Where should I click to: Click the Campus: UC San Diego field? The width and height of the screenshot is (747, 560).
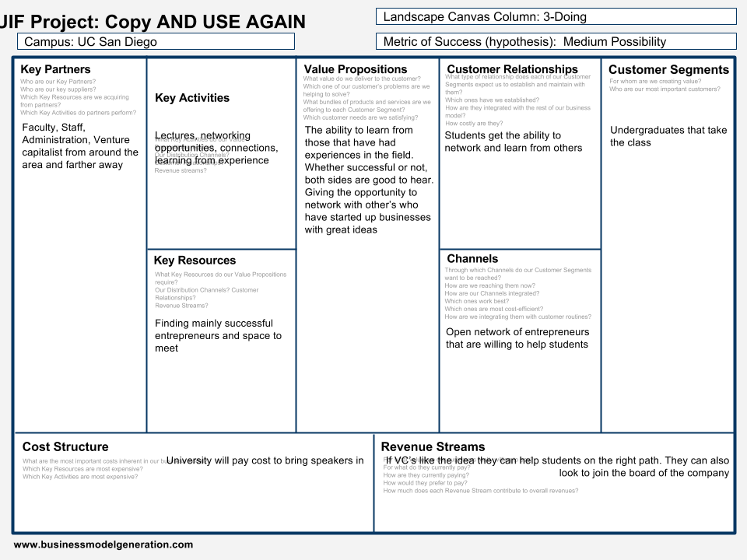(156, 41)
